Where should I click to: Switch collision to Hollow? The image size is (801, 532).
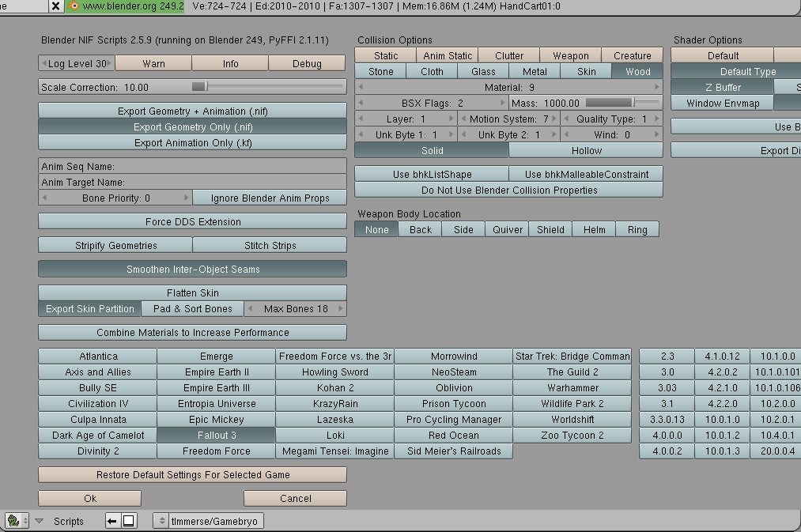[586, 151]
